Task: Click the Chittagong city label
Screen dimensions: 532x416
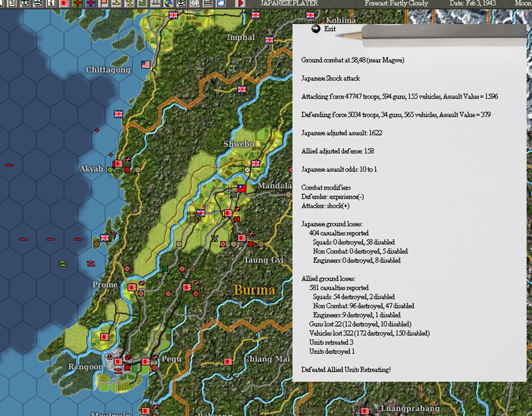Action: [x=108, y=70]
